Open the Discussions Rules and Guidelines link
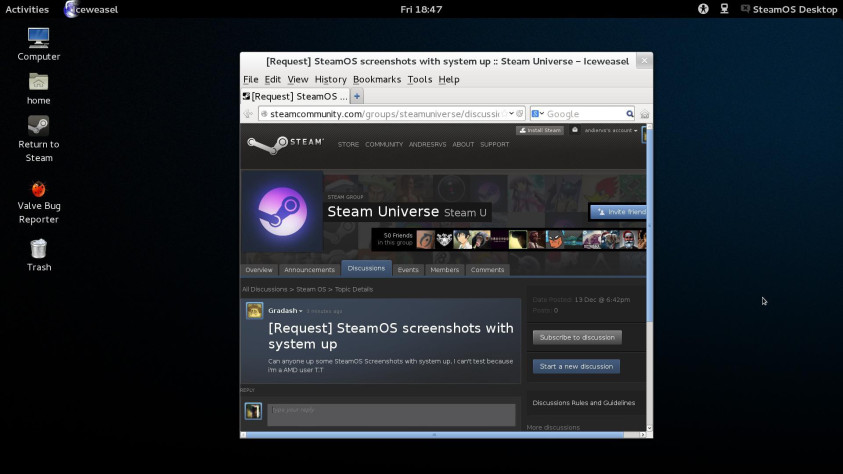This screenshot has height=474, width=843. [x=583, y=403]
